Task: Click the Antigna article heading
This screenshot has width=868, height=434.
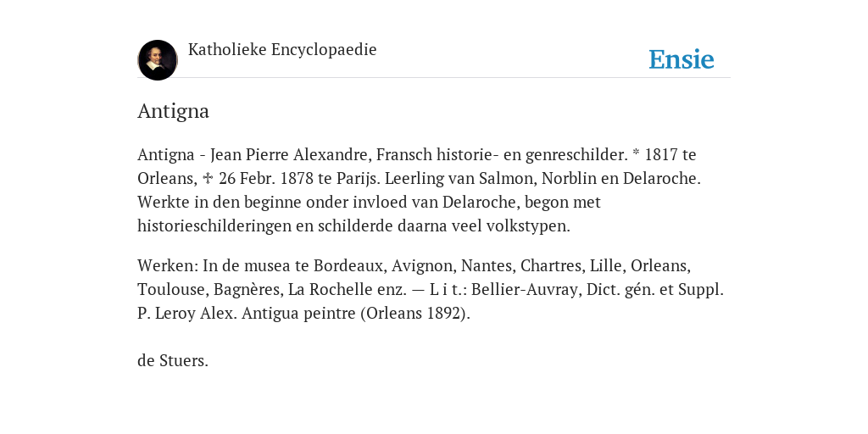Action: pyautogui.click(x=173, y=111)
